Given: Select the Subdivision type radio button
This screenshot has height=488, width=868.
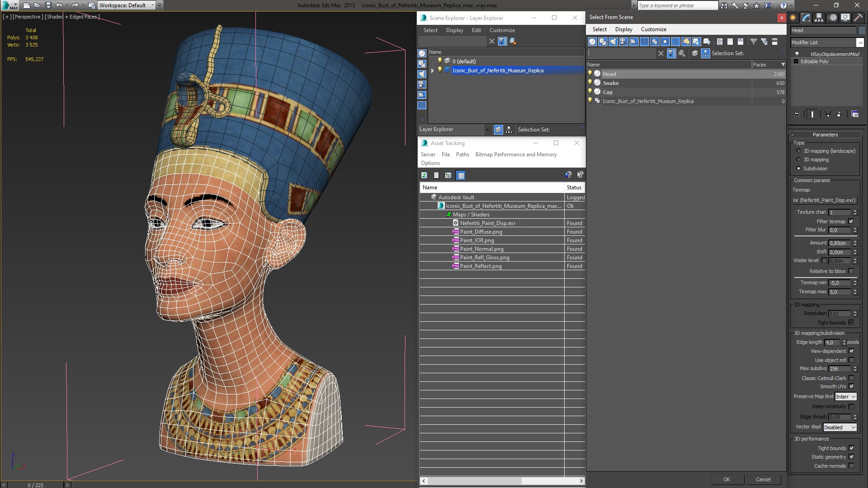Looking at the screenshot, I should point(798,169).
